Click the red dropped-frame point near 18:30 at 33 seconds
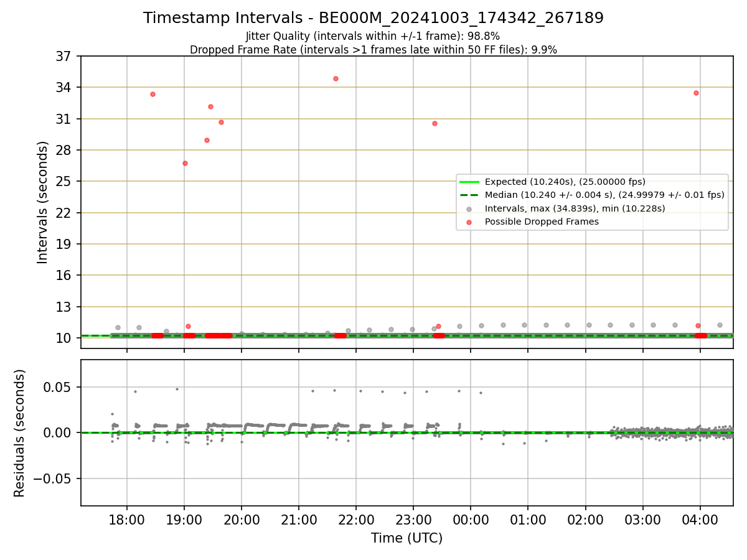 153,94
